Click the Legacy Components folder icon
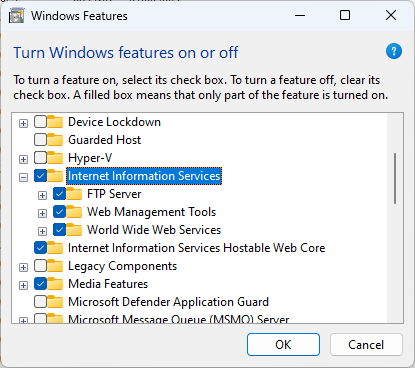415x368 pixels. click(x=55, y=266)
